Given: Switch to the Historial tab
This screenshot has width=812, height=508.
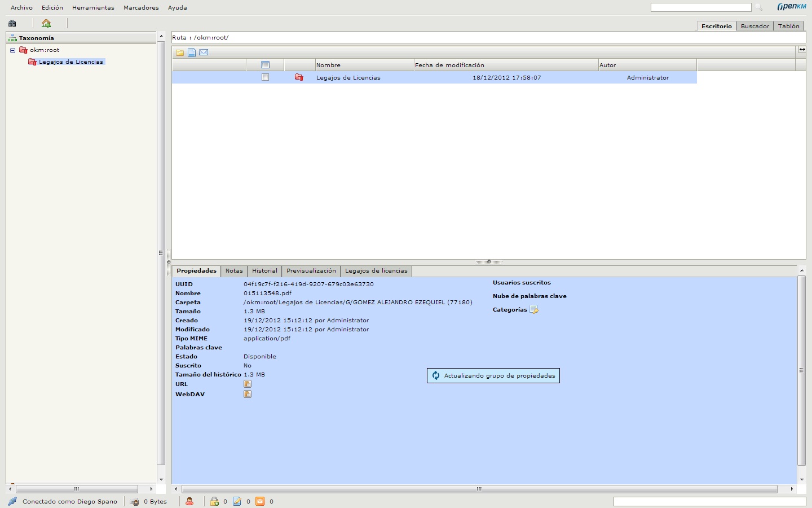Looking at the screenshot, I should 264,271.
